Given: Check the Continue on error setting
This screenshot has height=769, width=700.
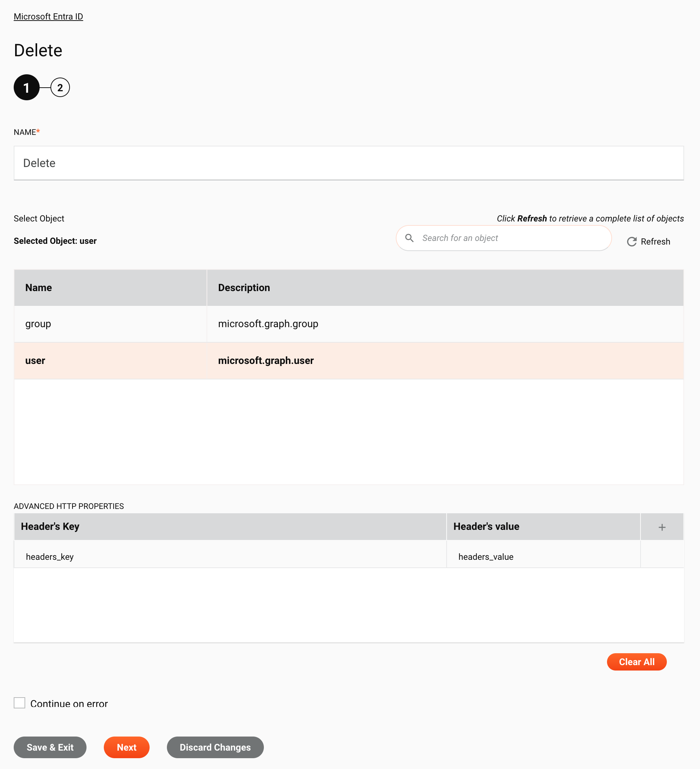Looking at the screenshot, I should pos(19,703).
